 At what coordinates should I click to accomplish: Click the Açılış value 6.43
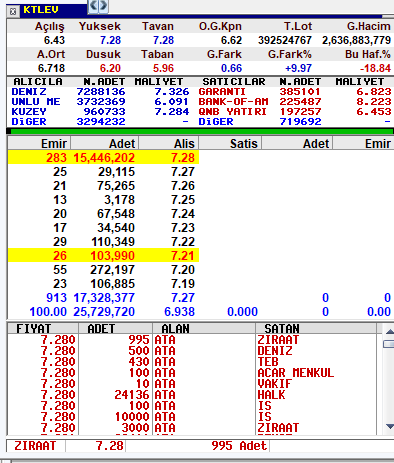click(54, 40)
